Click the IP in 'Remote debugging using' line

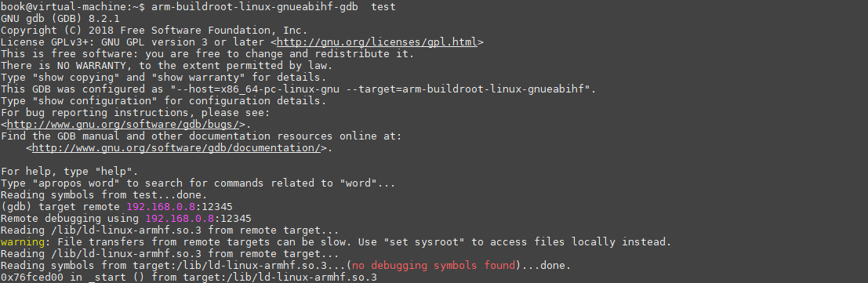tap(180, 218)
